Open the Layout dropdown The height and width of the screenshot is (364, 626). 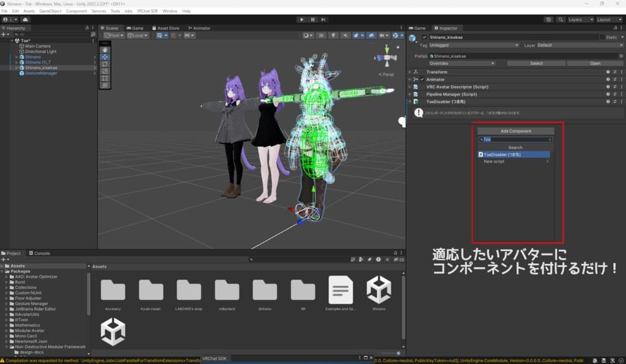[608, 20]
